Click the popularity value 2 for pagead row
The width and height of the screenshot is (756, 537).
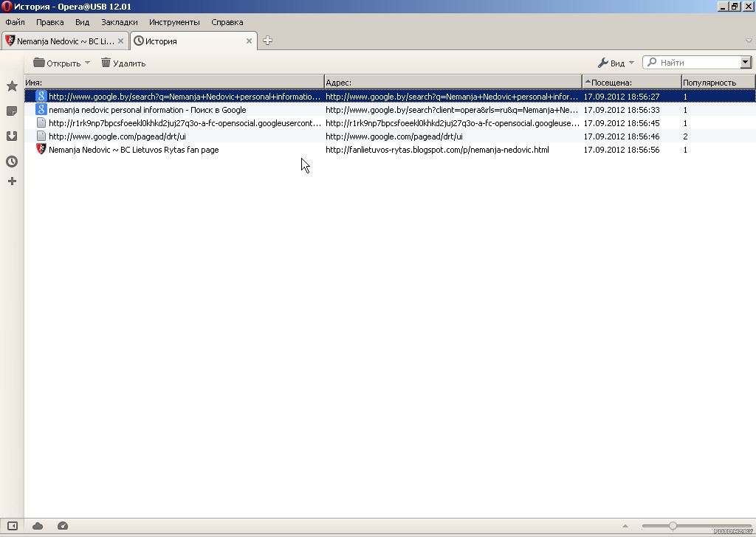click(685, 136)
